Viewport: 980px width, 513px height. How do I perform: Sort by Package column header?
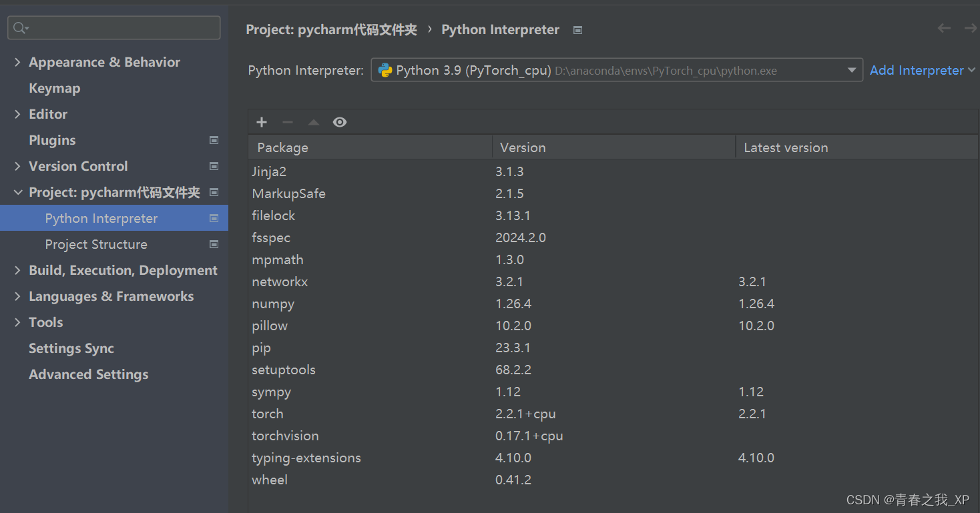[x=371, y=147]
